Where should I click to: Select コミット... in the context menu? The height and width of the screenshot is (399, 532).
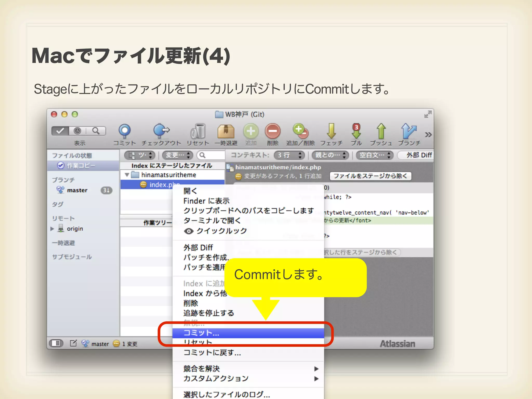202,333
